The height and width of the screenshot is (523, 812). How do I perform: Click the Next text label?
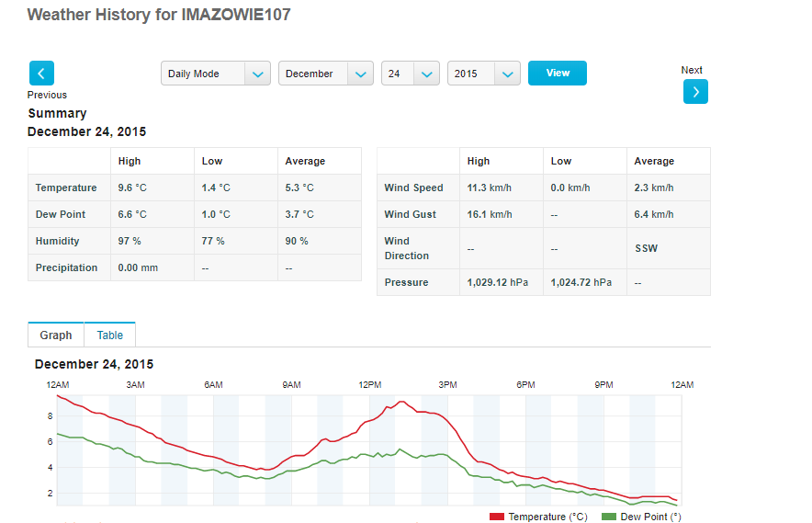point(692,70)
